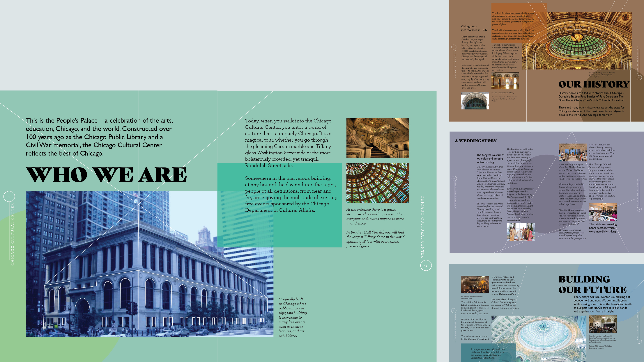The width and height of the screenshot is (644, 362).
Task: Click the "Today, when you walk into" paragraph
Action: [x=288, y=143]
